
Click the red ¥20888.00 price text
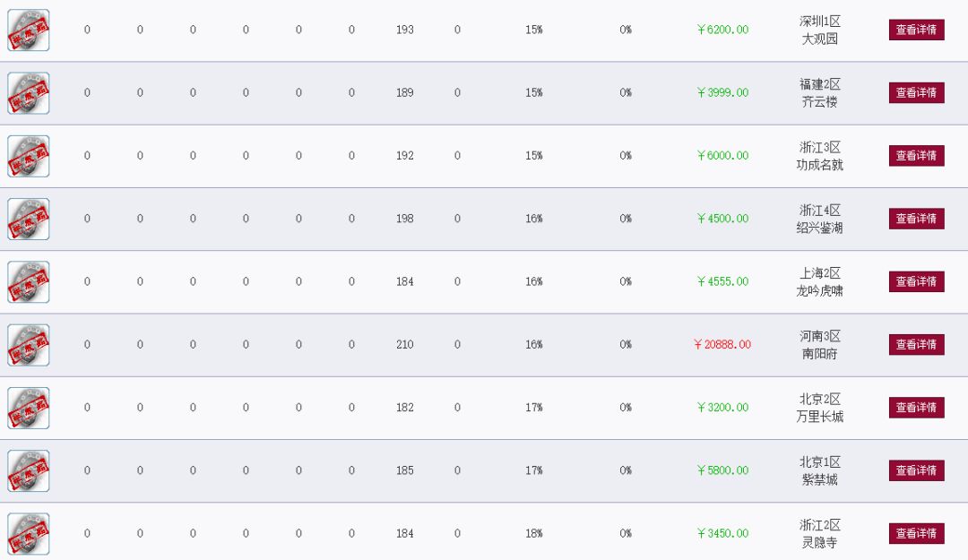(722, 345)
